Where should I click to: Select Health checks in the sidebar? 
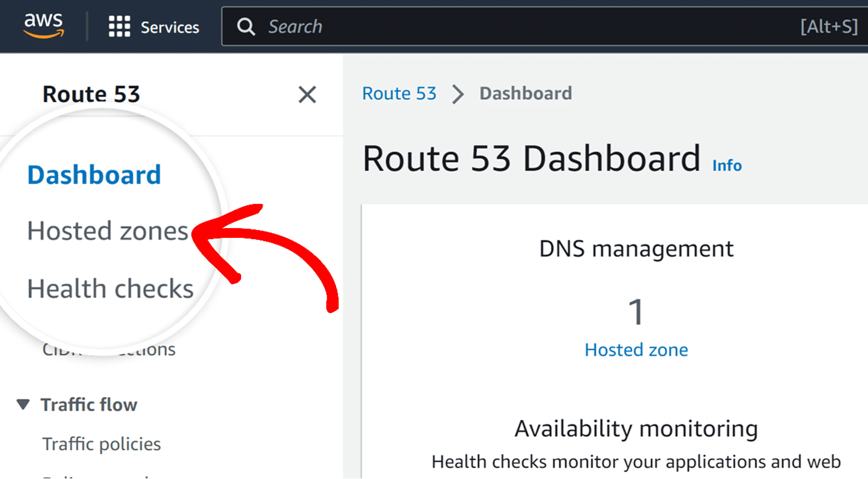coord(110,288)
